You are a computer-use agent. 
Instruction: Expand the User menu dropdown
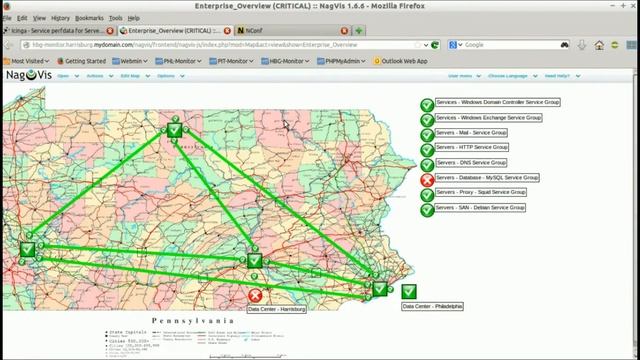[464, 76]
